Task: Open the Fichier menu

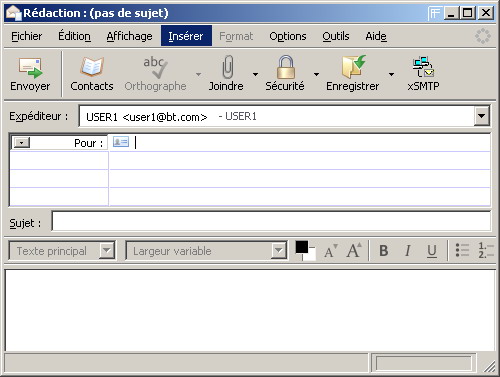Action: point(27,36)
